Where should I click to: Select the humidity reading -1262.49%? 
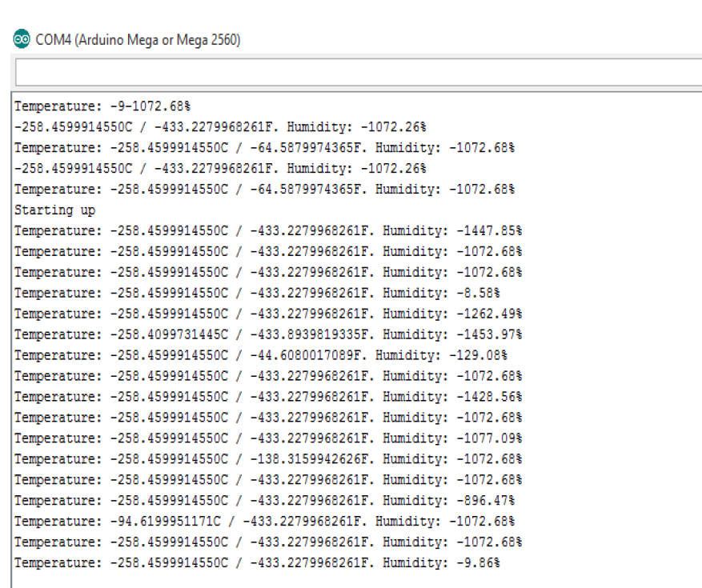point(489,314)
